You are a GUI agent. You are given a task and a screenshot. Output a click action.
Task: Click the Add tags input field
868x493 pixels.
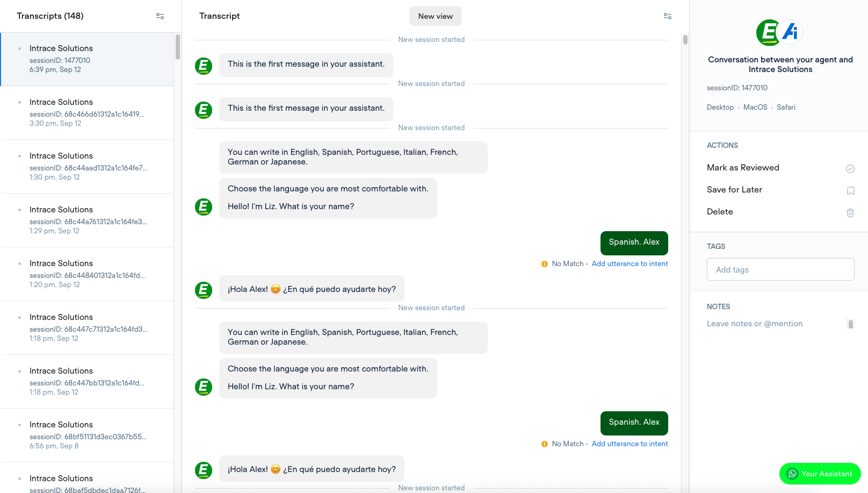point(780,269)
